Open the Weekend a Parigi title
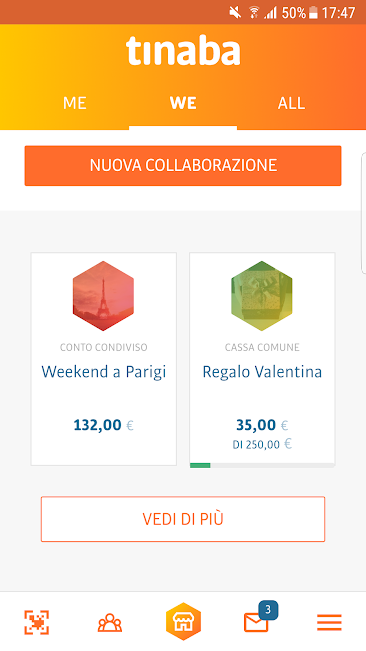The height and width of the screenshot is (651, 366). [x=104, y=371]
